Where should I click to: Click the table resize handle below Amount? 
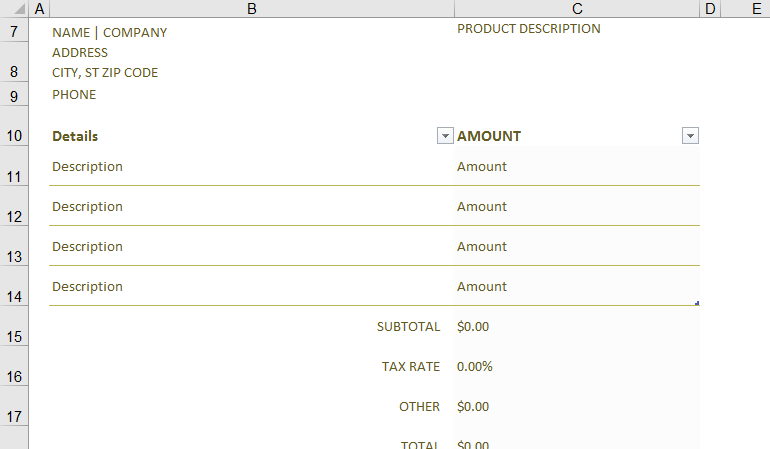coord(696,302)
